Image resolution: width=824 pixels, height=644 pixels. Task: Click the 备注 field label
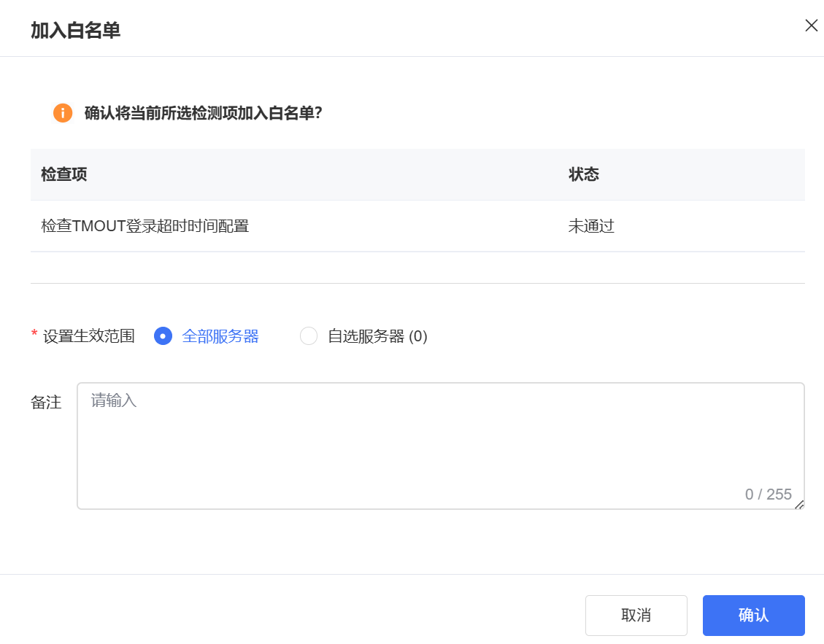click(x=46, y=403)
